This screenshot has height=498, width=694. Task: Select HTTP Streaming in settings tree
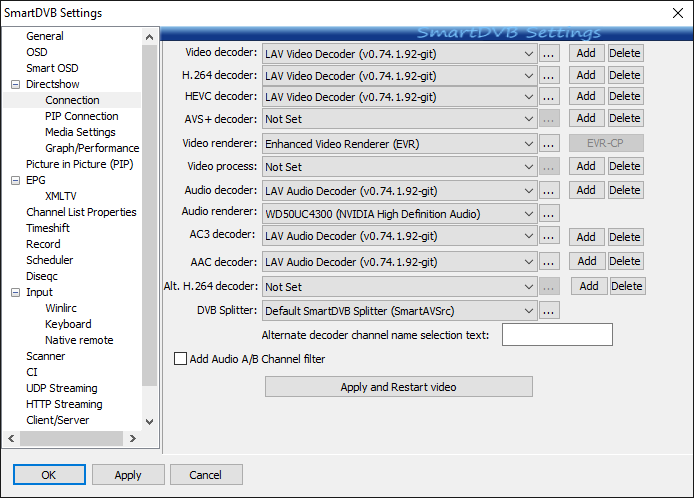64,404
